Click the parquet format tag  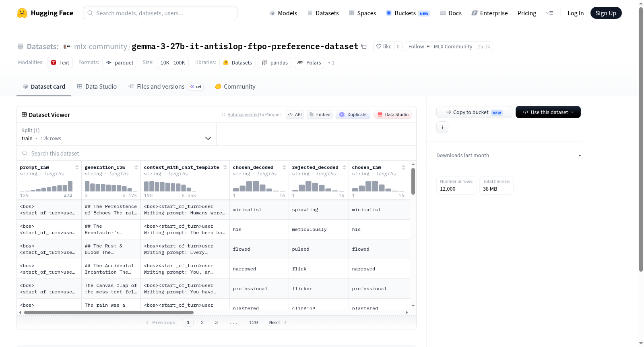(120, 62)
